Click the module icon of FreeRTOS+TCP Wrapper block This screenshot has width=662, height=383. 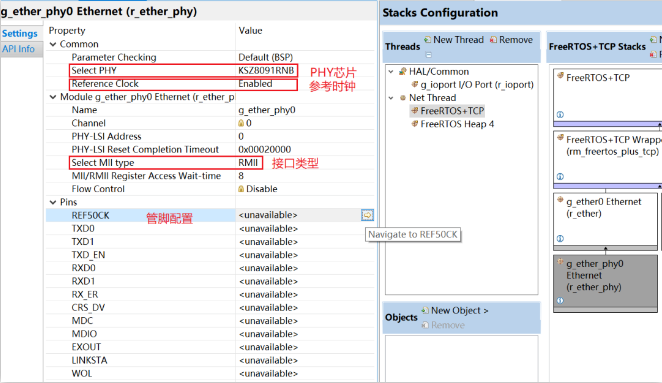pyautogui.click(x=561, y=138)
